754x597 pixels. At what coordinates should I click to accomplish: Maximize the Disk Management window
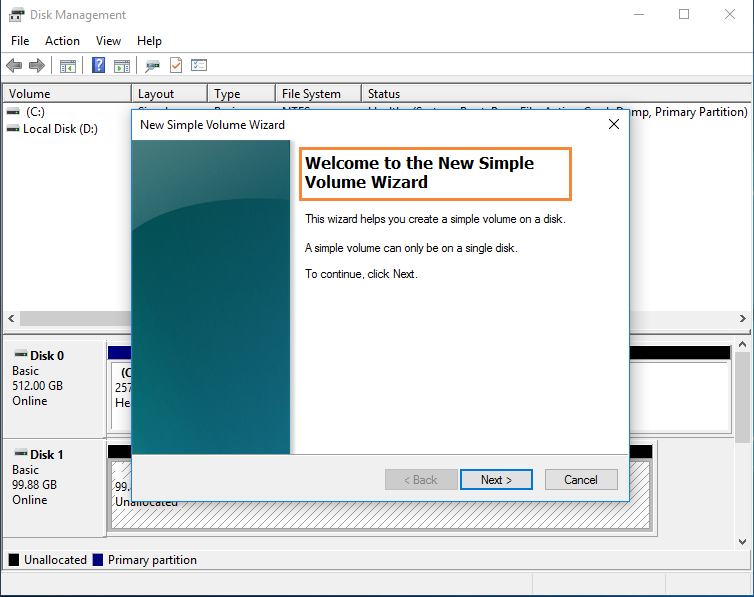(684, 14)
